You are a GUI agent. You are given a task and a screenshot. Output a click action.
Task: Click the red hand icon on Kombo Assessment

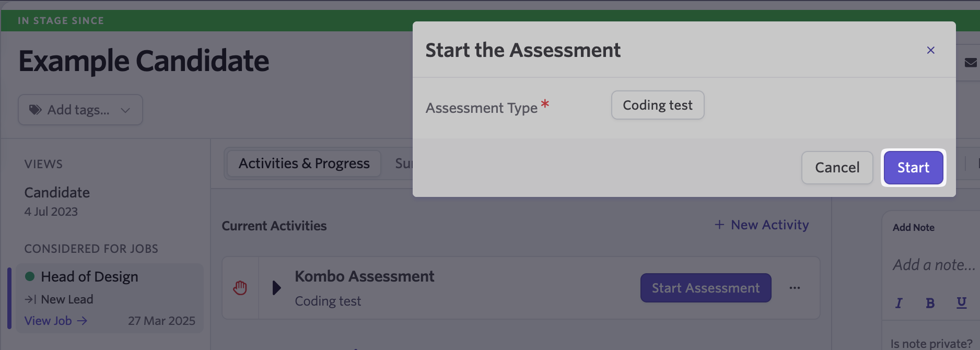click(240, 288)
